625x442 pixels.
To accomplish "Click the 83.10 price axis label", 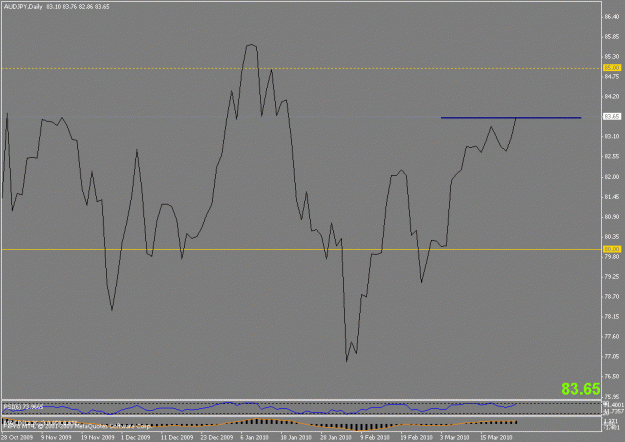I will pyautogui.click(x=612, y=136).
